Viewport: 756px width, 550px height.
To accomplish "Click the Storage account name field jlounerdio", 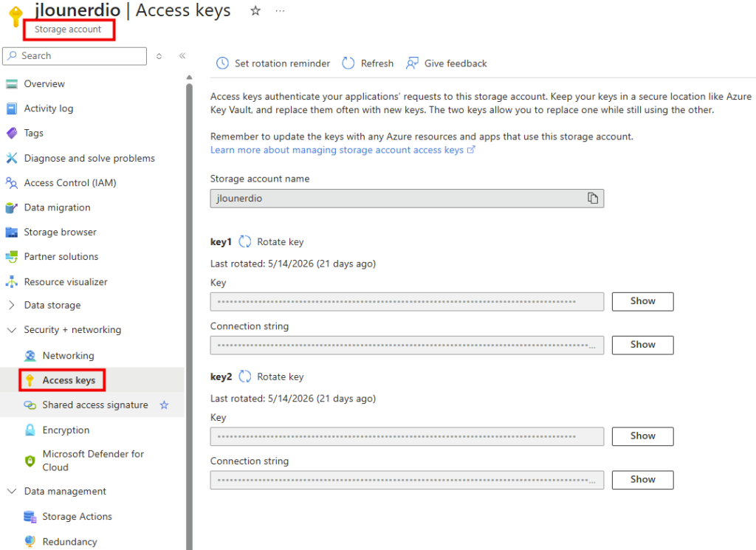I will 407,198.
